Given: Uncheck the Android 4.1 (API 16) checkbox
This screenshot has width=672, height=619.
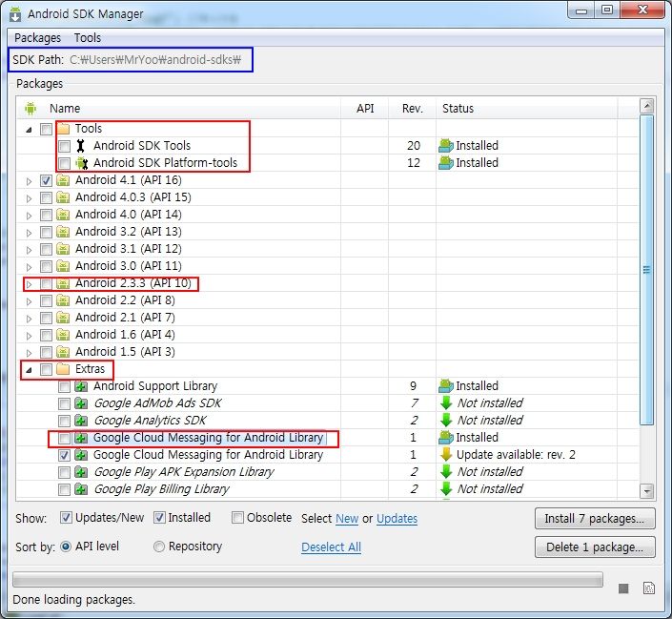Looking at the screenshot, I should [46, 180].
